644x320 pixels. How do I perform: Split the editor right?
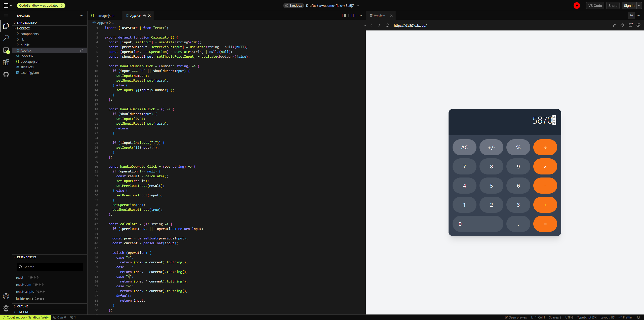click(x=353, y=16)
